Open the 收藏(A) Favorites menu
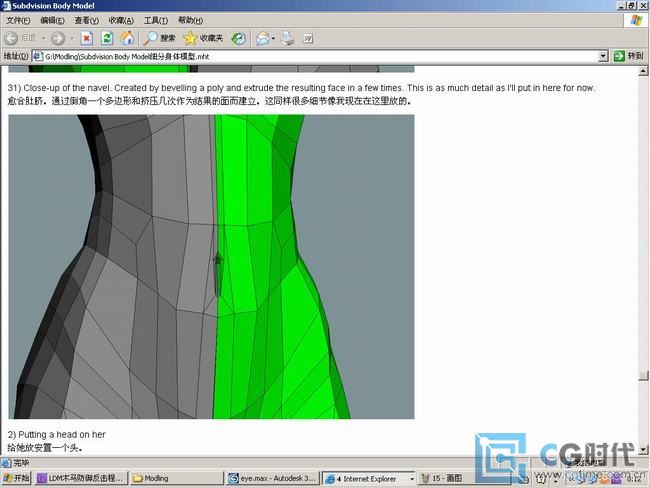The height and width of the screenshot is (488, 650). point(121,20)
